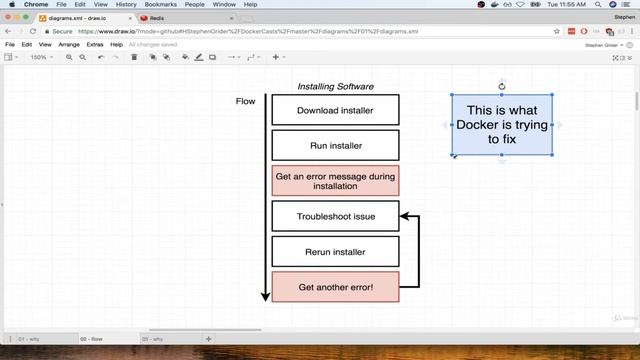Collapse the draw.io toolbar with chevrons
The width and height of the screenshot is (640, 360).
[630, 58]
